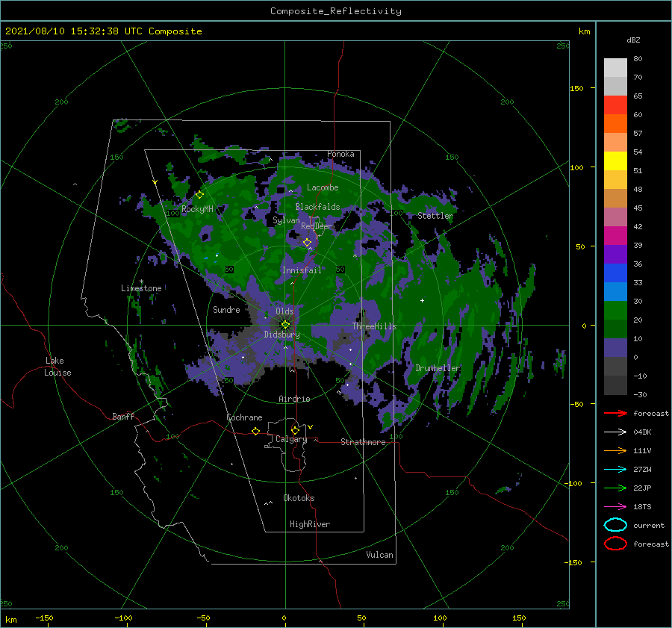This screenshot has width=672, height=628.
Task: Click the Banff label
Action: pos(123,416)
